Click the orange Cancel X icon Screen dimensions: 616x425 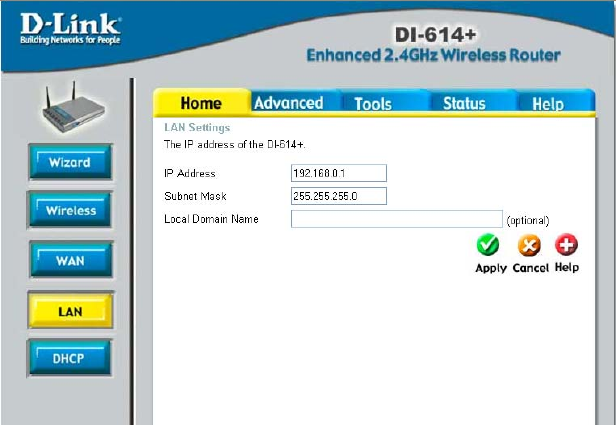[529, 245]
